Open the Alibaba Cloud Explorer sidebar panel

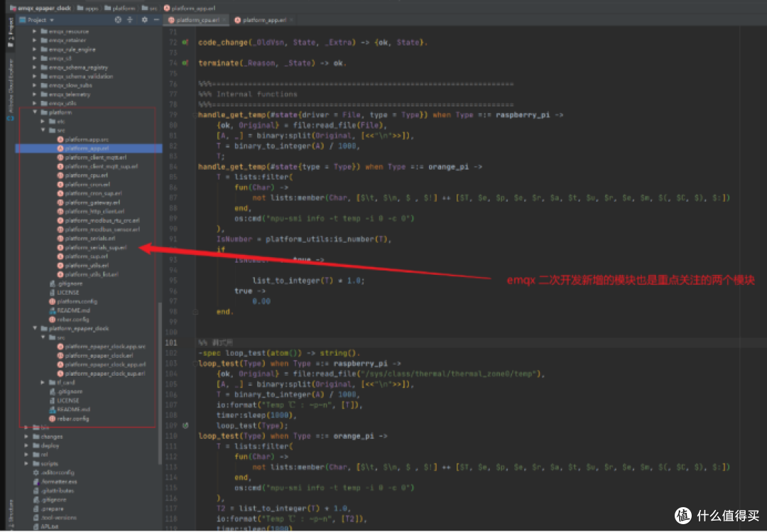pos(11,87)
